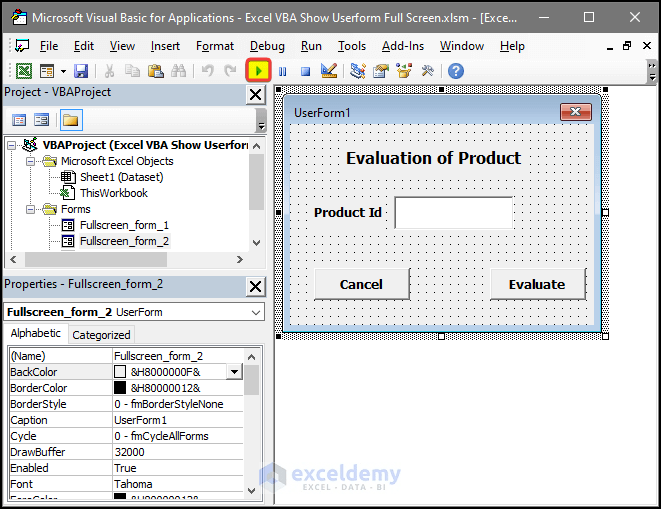The image size is (661, 509).
Task: Open the Debug menu
Action: click(267, 46)
